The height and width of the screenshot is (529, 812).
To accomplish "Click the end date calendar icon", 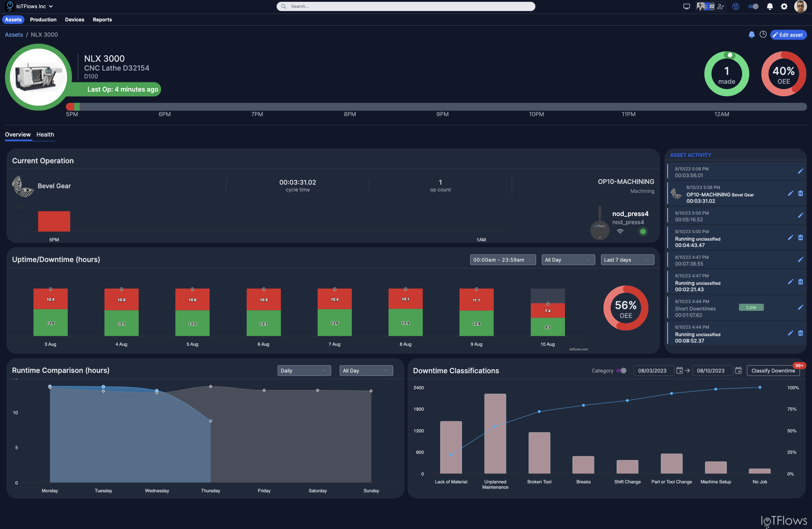I will (739, 371).
